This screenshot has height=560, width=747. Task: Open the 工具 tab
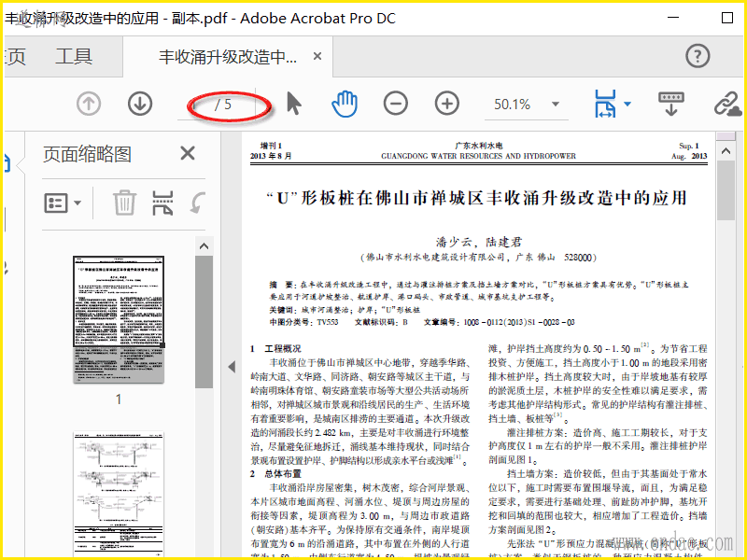74,57
